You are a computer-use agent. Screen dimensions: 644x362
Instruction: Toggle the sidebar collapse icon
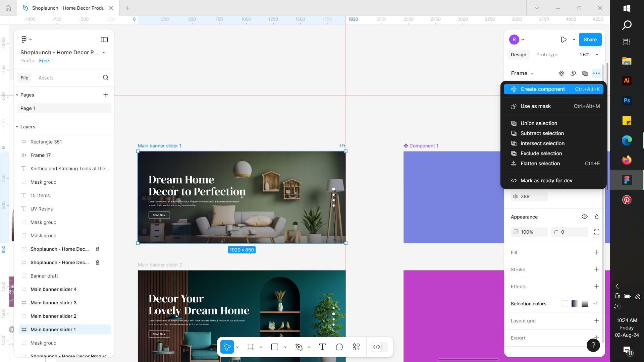[x=104, y=40]
